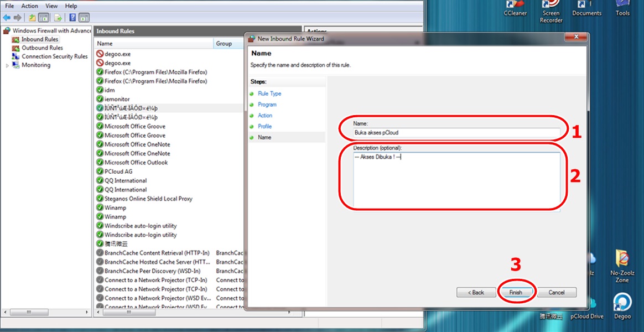The image size is (644, 332).
Task: Click the gray icon beside BranchCache Peer Discovery
Action: (x=100, y=271)
